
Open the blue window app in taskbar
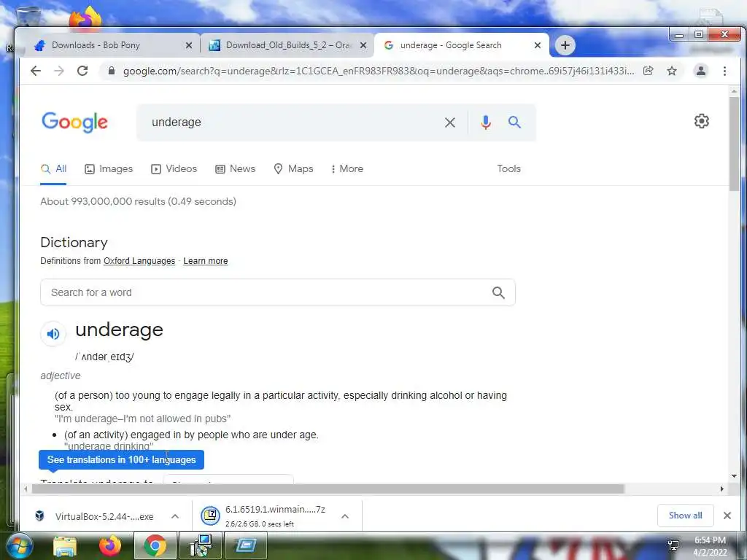coord(246,545)
